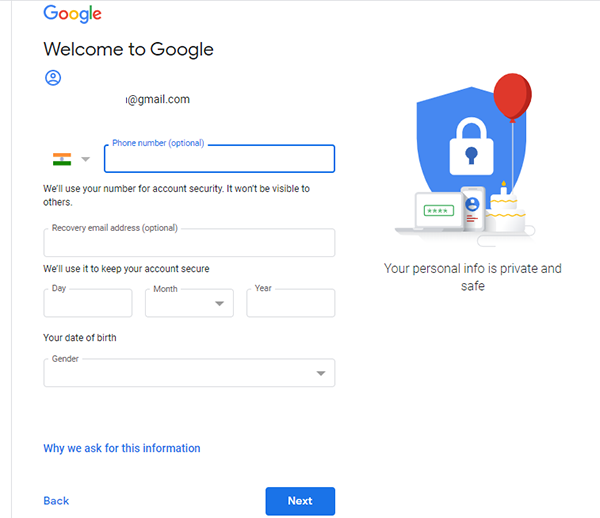Image resolution: width=600 pixels, height=518 pixels.
Task: Click the India flag icon
Action: (x=62, y=159)
